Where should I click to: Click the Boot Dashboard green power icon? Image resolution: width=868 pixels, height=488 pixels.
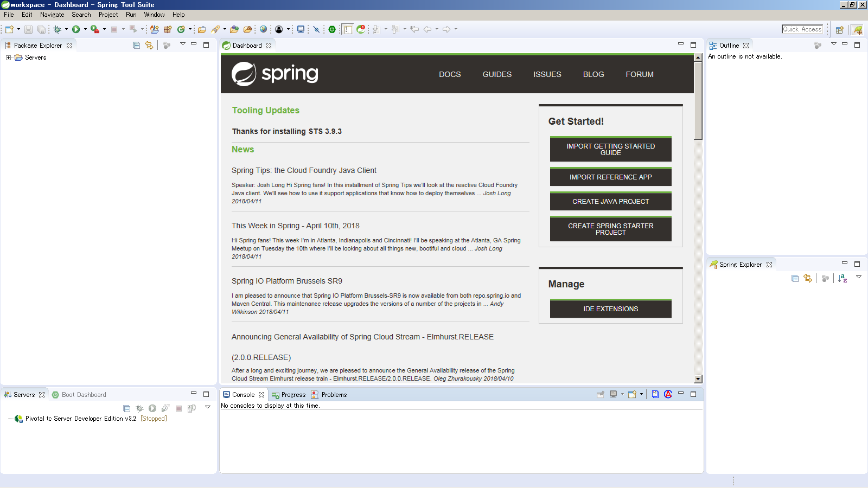(x=332, y=29)
